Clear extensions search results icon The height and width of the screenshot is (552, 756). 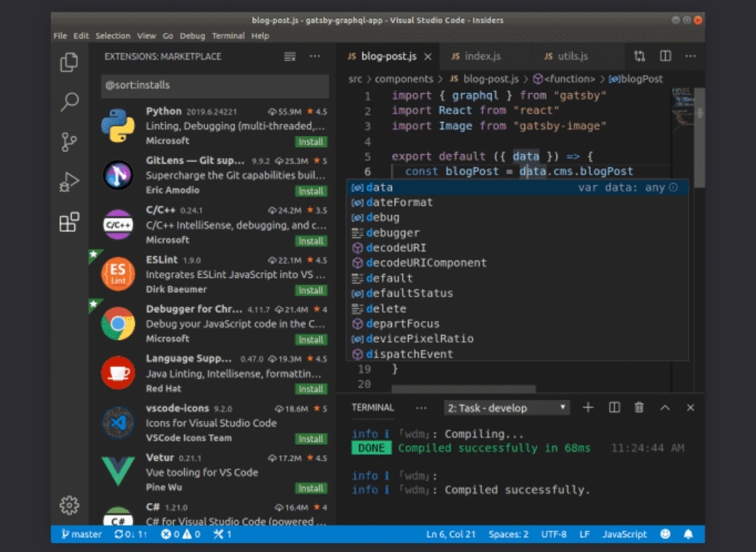[290, 57]
